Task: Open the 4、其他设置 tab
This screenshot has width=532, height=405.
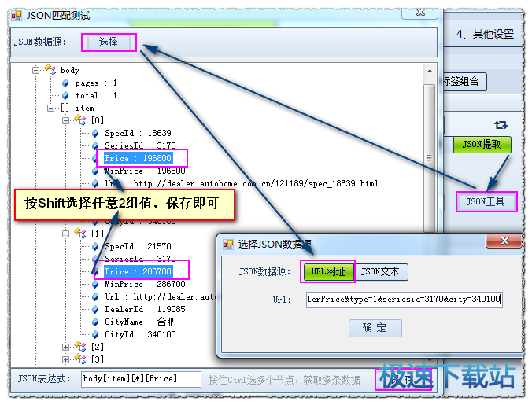Action: tap(485, 34)
